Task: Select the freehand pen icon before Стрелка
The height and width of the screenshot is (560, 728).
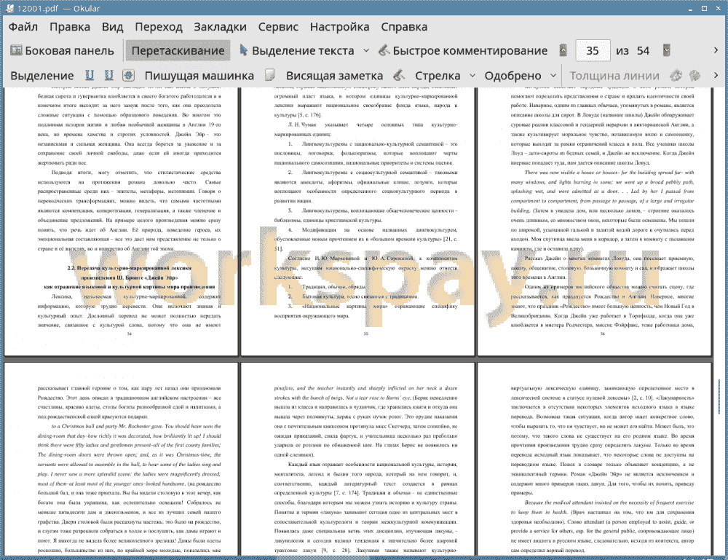Action: click(399, 75)
